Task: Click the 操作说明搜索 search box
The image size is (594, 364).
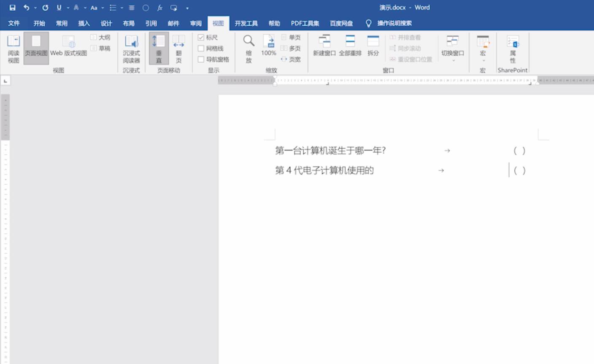Action: point(394,23)
